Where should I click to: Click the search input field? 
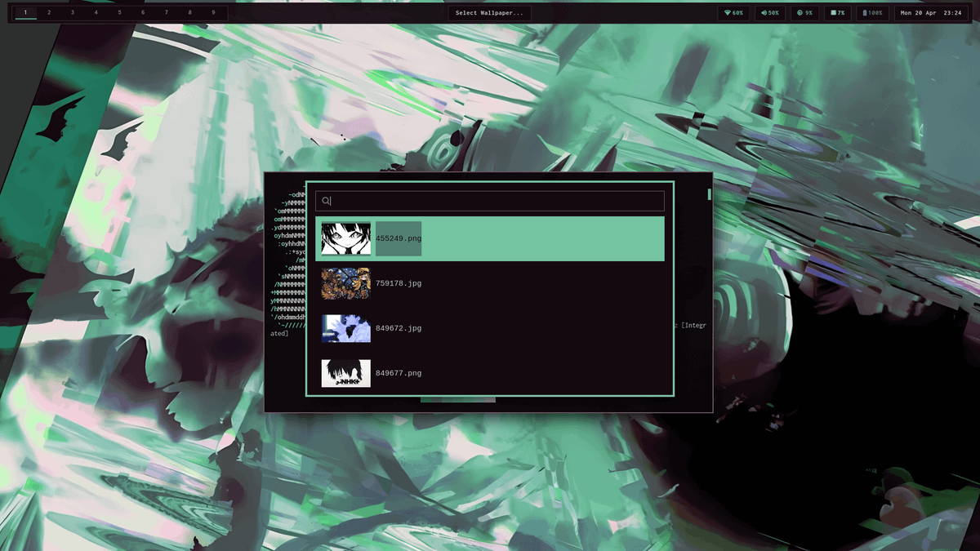[490, 200]
